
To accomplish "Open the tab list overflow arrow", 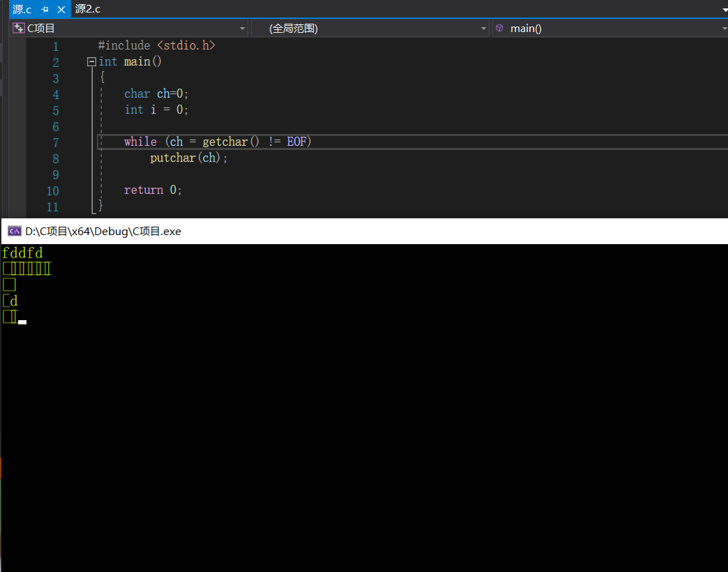I will click(x=724, y=10).
